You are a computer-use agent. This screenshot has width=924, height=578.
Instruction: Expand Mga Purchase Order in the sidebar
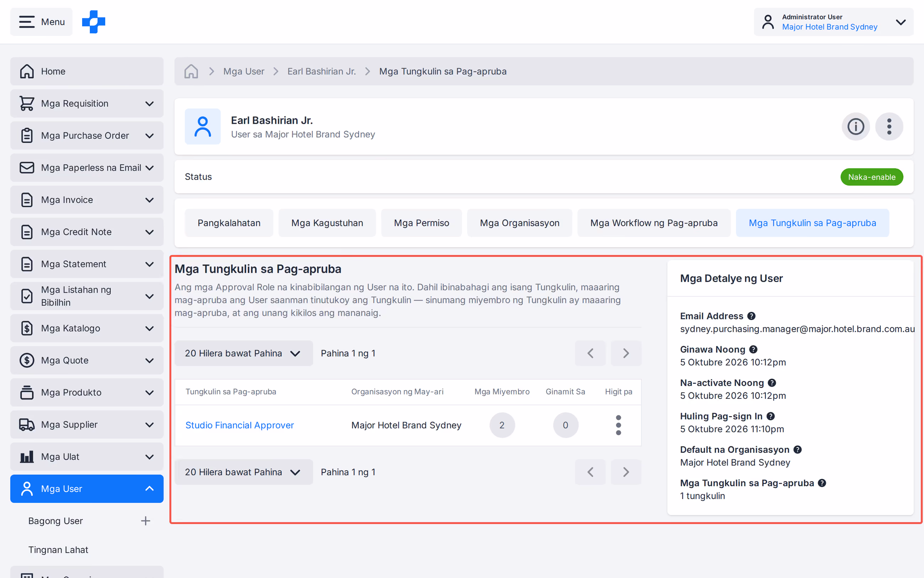87,136
